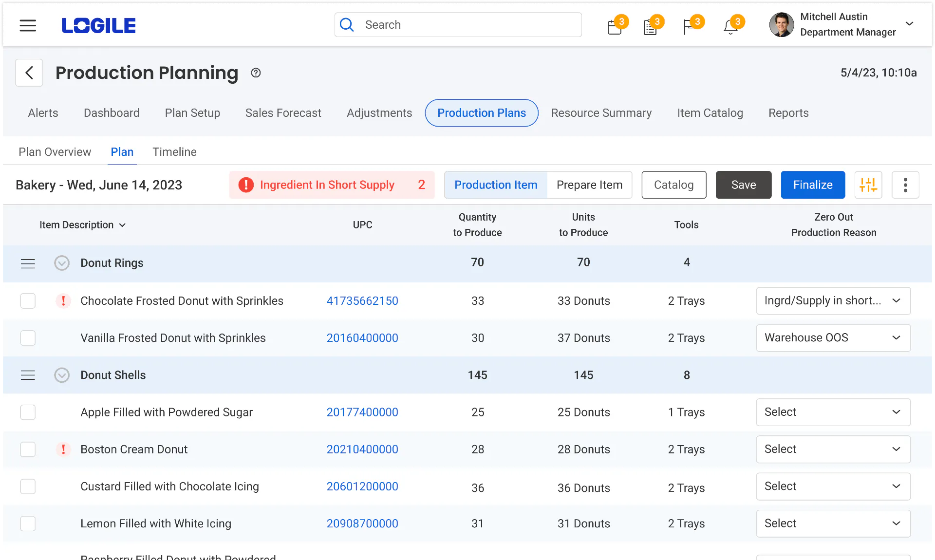Open the shopping bag icon with 3 badge

(614, 27)
